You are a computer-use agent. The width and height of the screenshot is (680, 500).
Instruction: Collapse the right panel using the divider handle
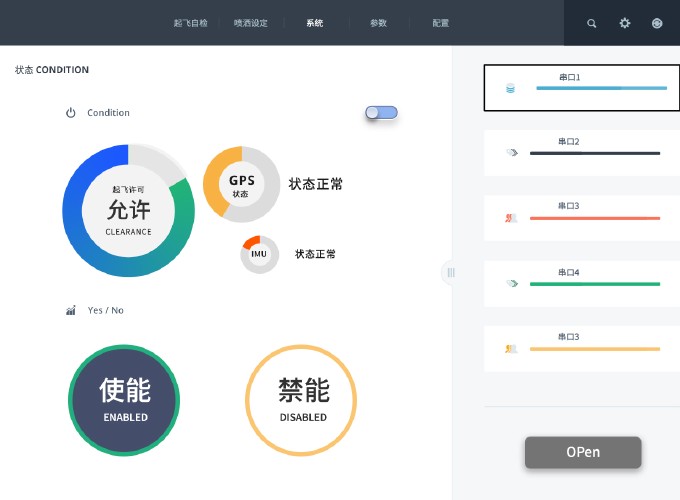[x=451, y=272]
